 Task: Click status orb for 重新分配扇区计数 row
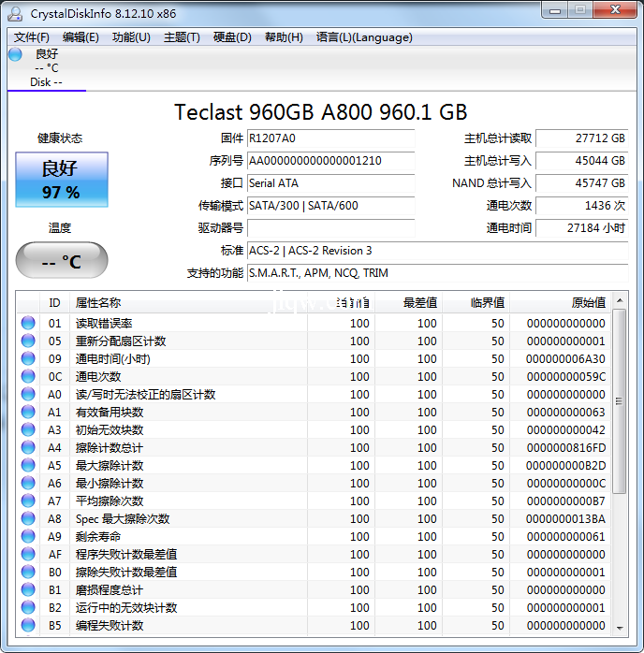pyautogui.click(x=28, y=341)
